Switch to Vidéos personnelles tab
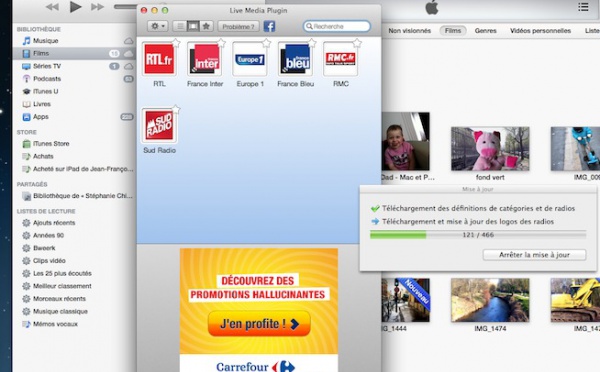This screenshot has width=600, height=372. [x=540, y=31]
